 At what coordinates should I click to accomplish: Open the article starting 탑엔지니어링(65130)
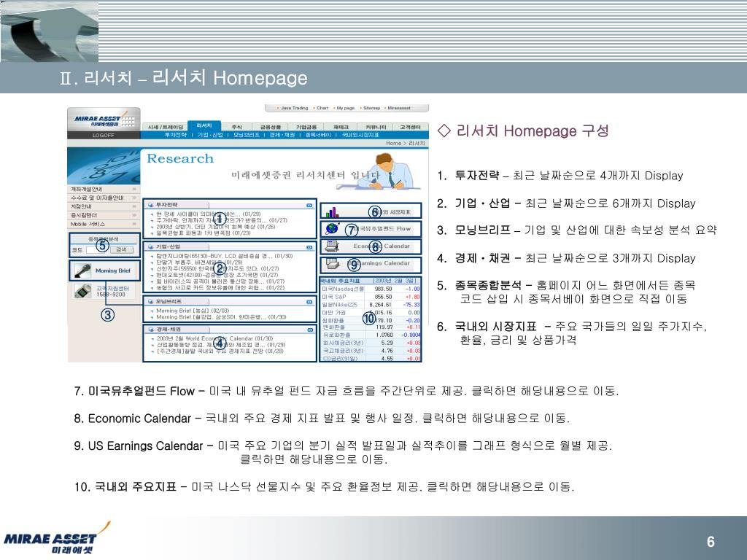[225, 256]
